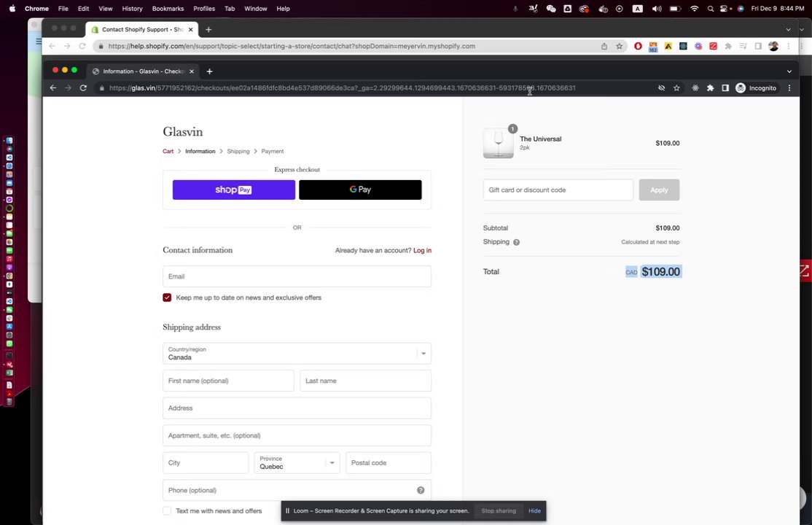
Task: Open the Extensions puzzle icon in Incognito window
Action: click(x=710, y=88)
